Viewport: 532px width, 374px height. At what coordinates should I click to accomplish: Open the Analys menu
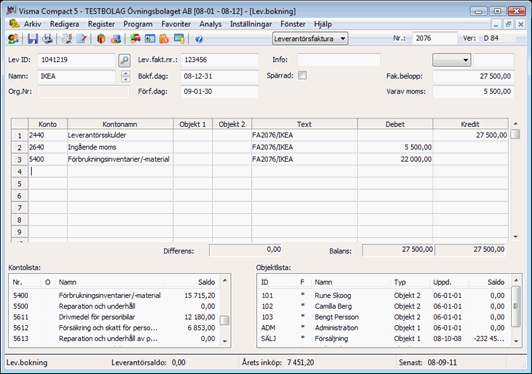pos(210,24)
